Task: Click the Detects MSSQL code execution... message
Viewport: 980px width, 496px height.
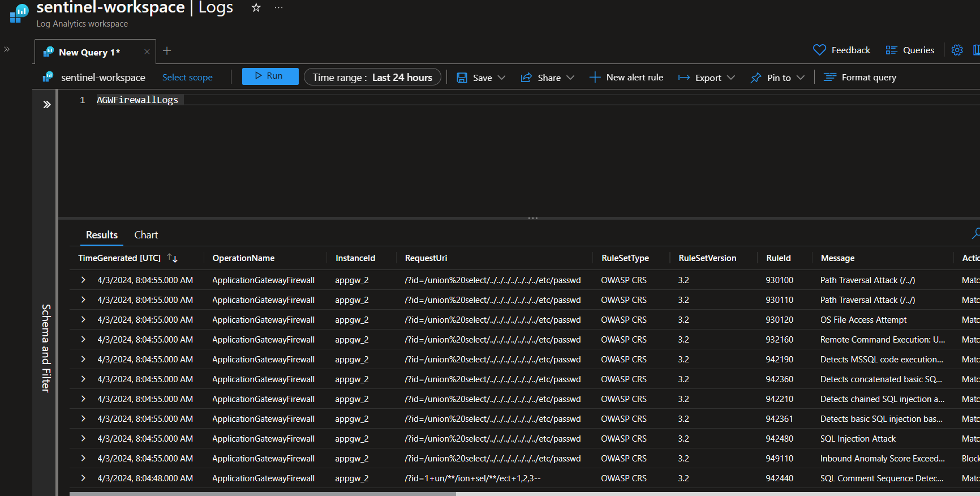Action: click(x=882, y=360)
